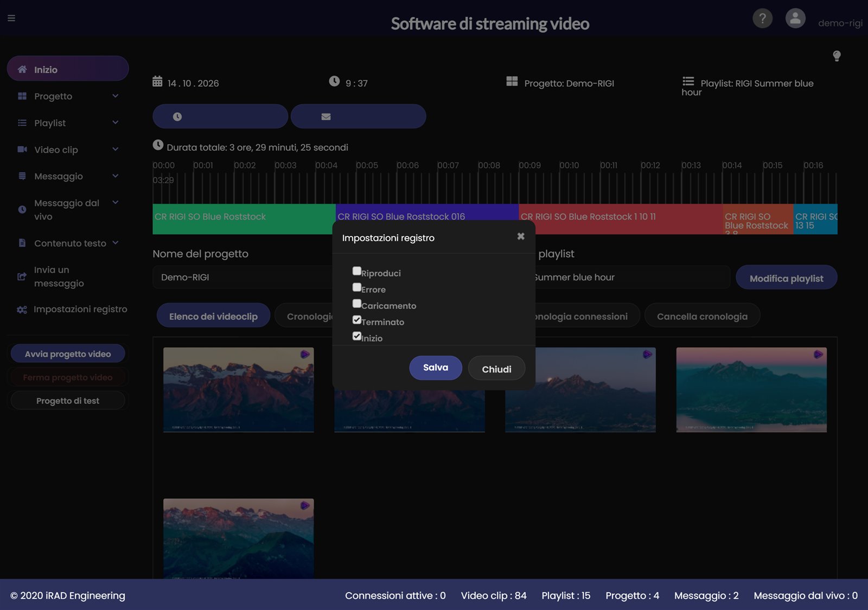Click the lightbulb hint icon

point(837,56)
